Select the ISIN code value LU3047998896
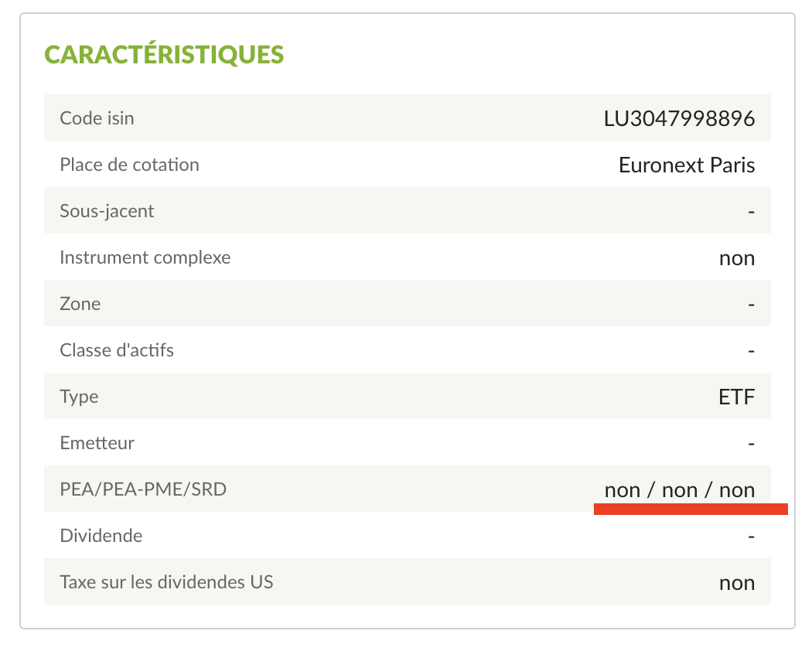The height and width of the screenshot is (651, 812). [x=679, y=118]
